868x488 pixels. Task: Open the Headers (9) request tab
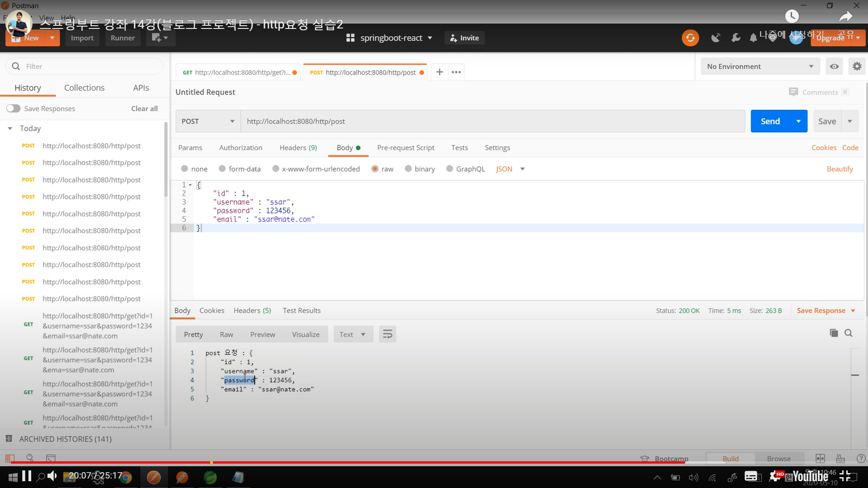click(298, 148)
